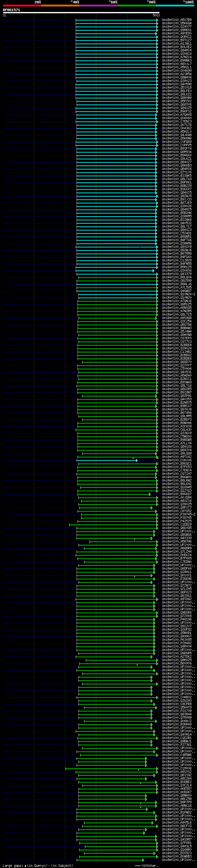
Task: Click the short cyan alignment bar for C0HJ06
Action: pos(107,460)
